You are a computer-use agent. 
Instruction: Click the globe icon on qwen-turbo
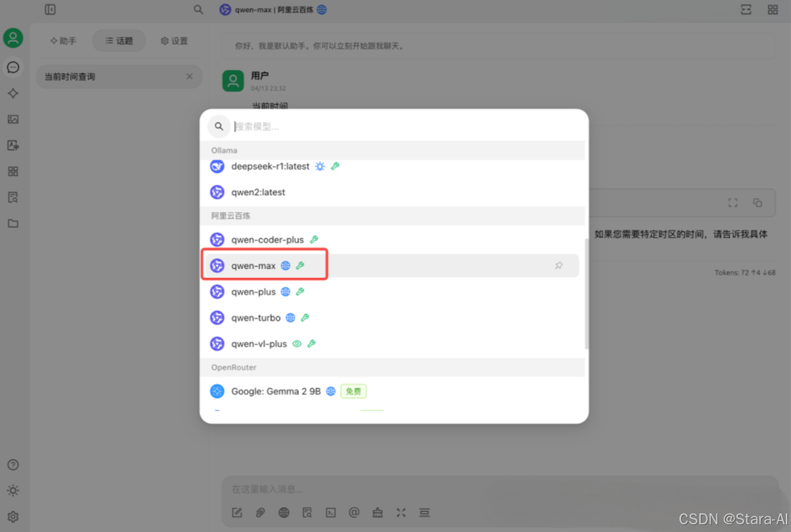pyautogui.click(x=290, y=318)
